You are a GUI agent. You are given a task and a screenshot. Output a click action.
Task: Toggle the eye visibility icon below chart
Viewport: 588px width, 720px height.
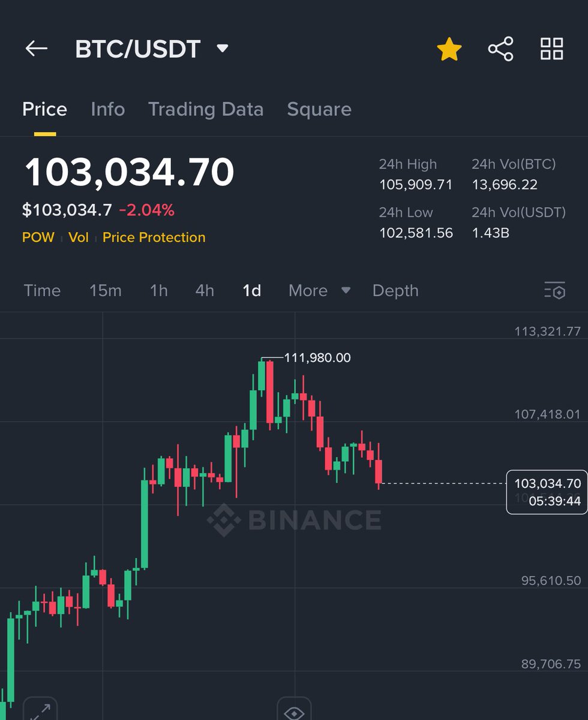[x=294, y=712]
